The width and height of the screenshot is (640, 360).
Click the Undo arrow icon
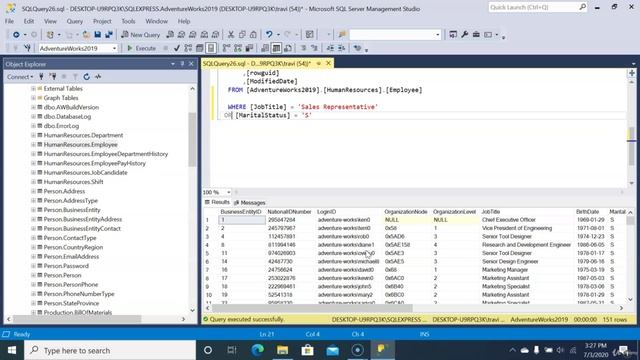tap(269, 35)
